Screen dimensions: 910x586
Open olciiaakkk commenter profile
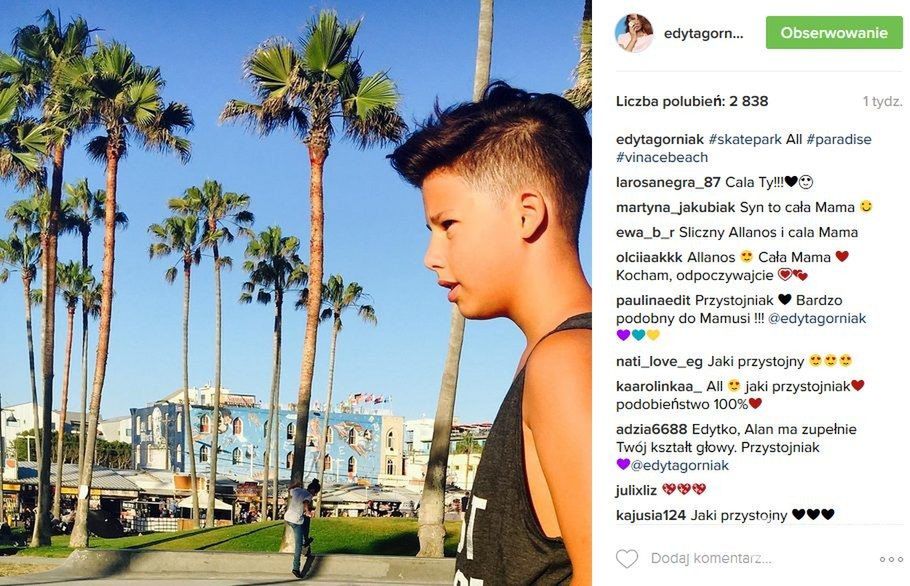[x=649, y=257]
